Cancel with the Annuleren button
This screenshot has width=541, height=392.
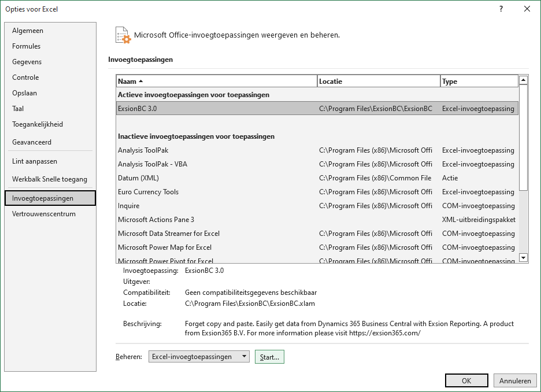click(x=515, y=380)
